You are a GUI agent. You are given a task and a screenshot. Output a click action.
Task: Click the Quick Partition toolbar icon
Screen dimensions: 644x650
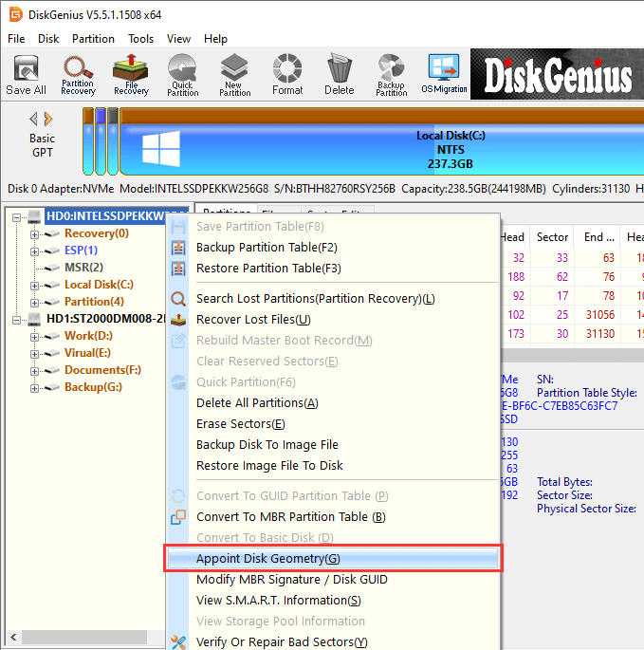pyautogui.click(x=183, y=74)
